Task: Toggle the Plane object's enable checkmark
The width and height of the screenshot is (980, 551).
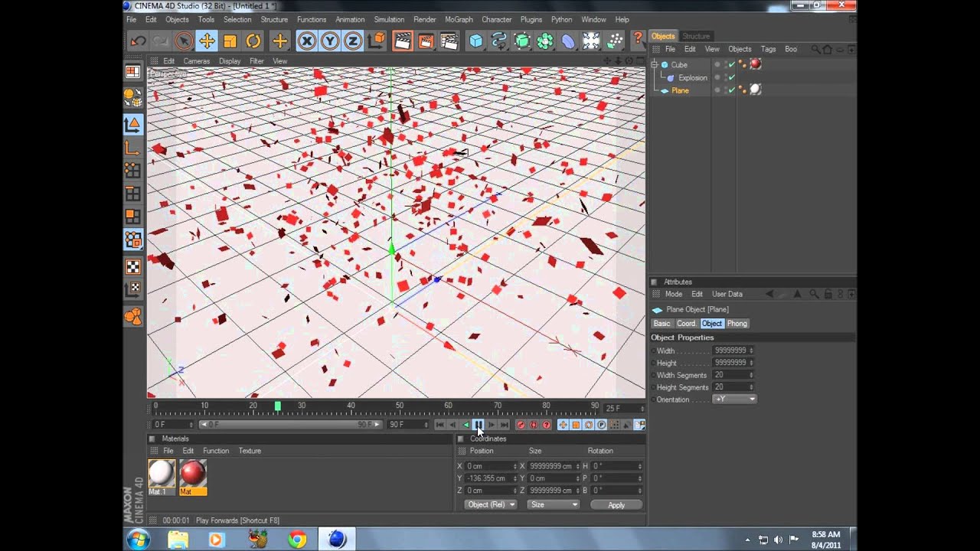Action: pos(732,90)
